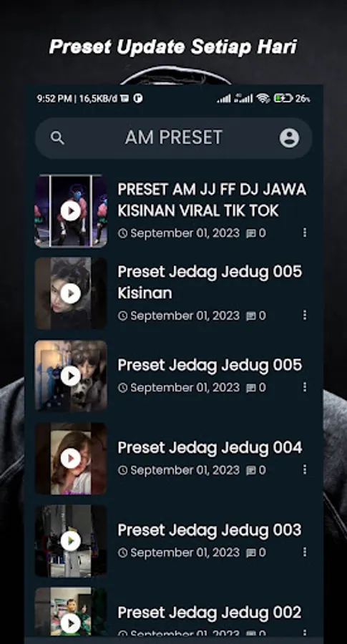Open post PRESET AM JJ FF DJ JAWA
This screenshot has height=644, width=347.
point(212,200)
